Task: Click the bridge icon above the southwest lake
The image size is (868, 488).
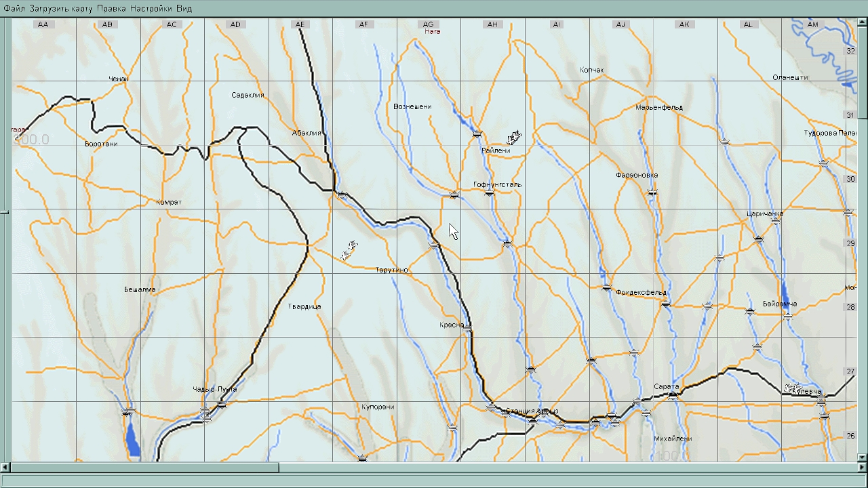Action: click(127, 411)
